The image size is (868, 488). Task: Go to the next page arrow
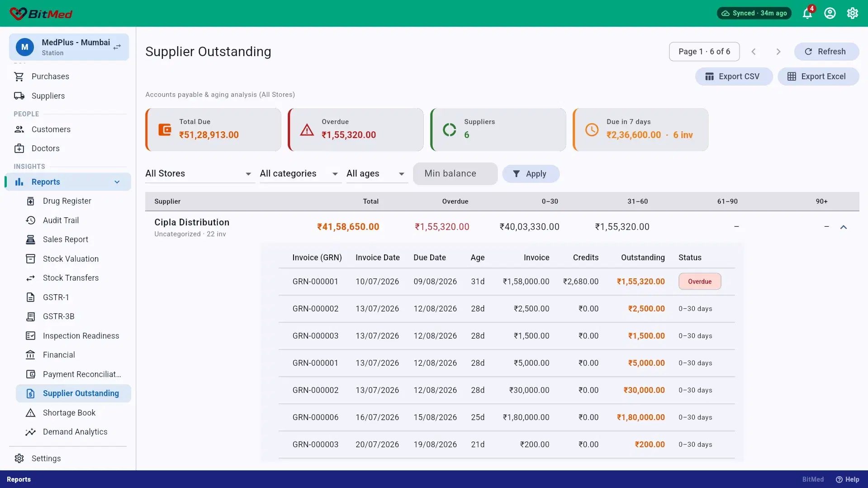pos(778,52)
